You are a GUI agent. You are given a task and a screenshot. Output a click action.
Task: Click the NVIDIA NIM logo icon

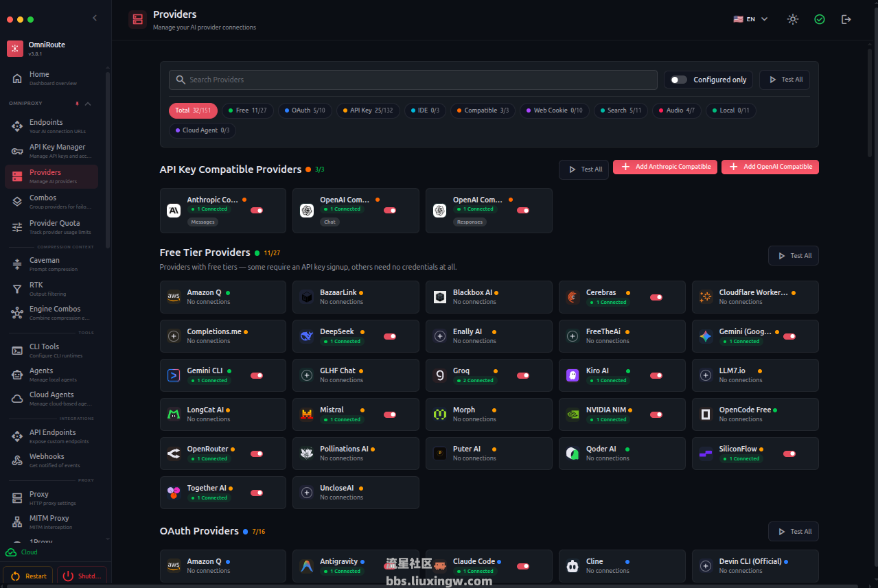point(573,414)
